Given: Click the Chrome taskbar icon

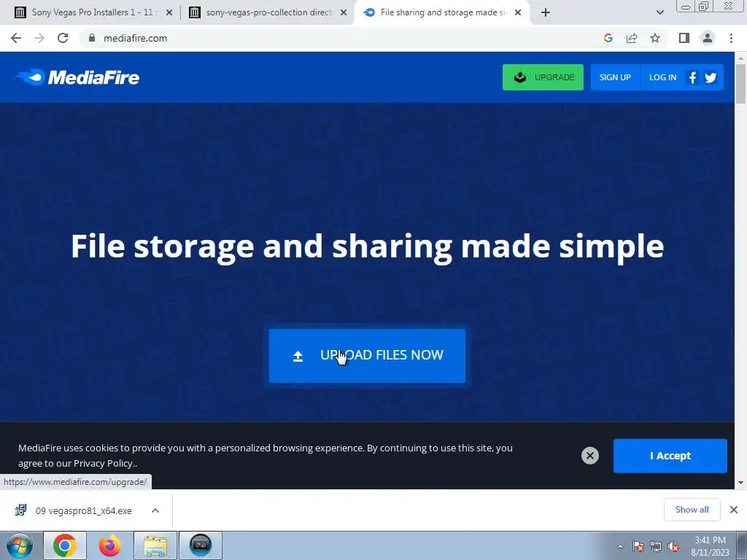Looking at the screenshot, I should [x=65, y=545].
